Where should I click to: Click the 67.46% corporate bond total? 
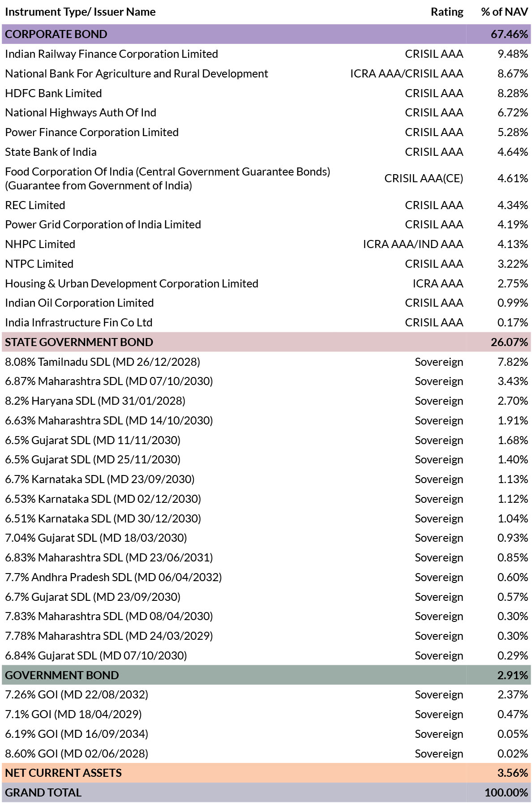(x=509, y=34)
